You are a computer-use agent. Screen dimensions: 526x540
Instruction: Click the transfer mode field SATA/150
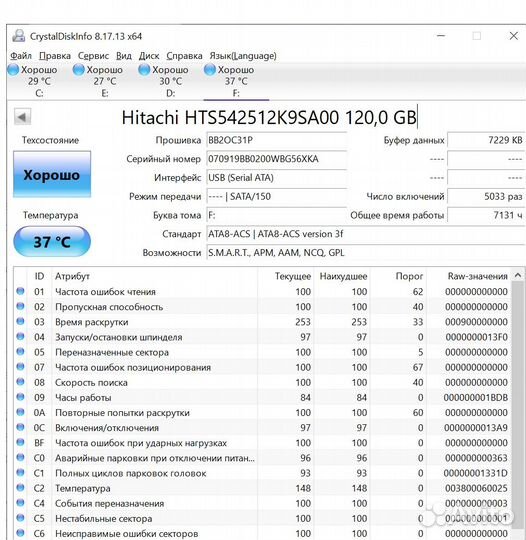tap(277, 197)
